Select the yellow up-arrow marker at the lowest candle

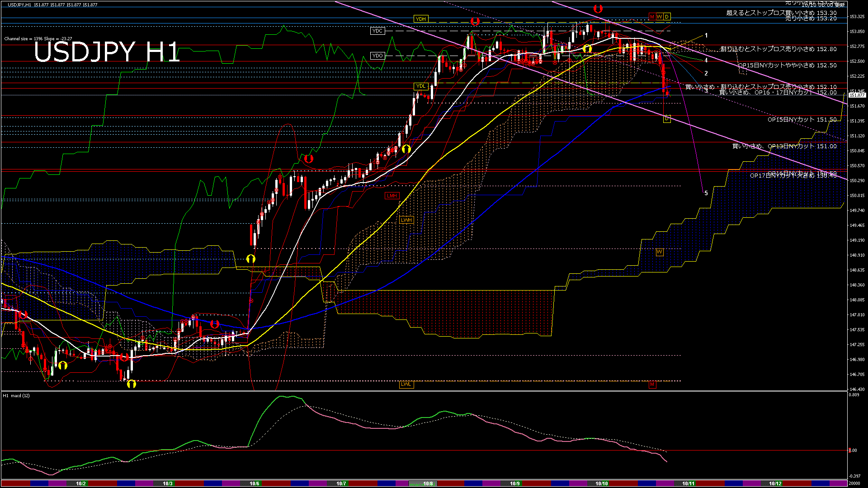132,384
